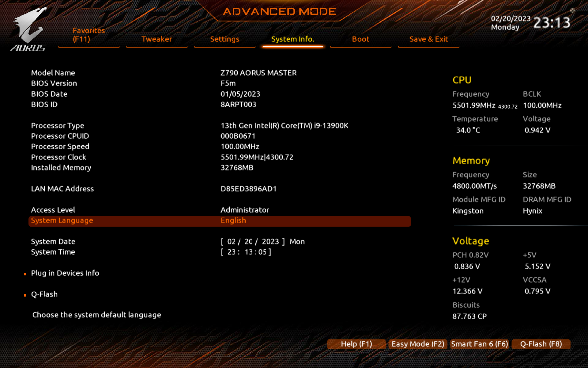588x368 pixels.
Task: Expand Plug in Devices Info submenu
Action: coord(65,273)
